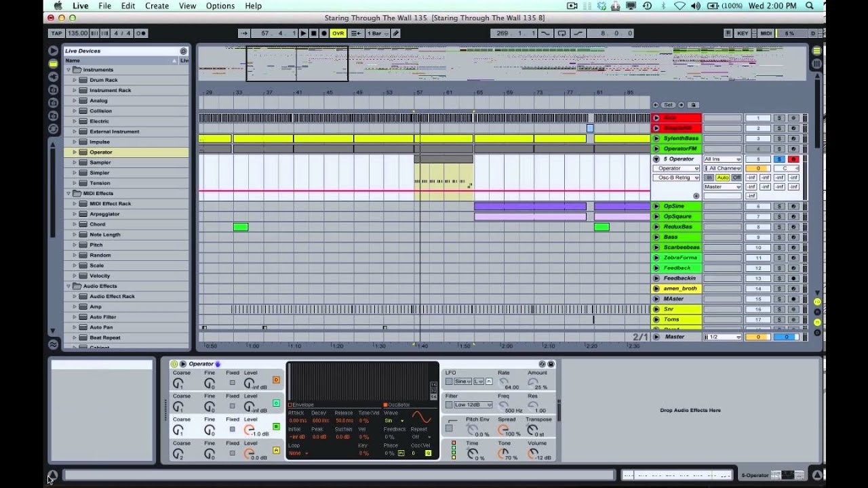Collapse the MIDI Effects folder
This screenshot has height=488, width=868.
pyautogui.click(x=68, y=193)
